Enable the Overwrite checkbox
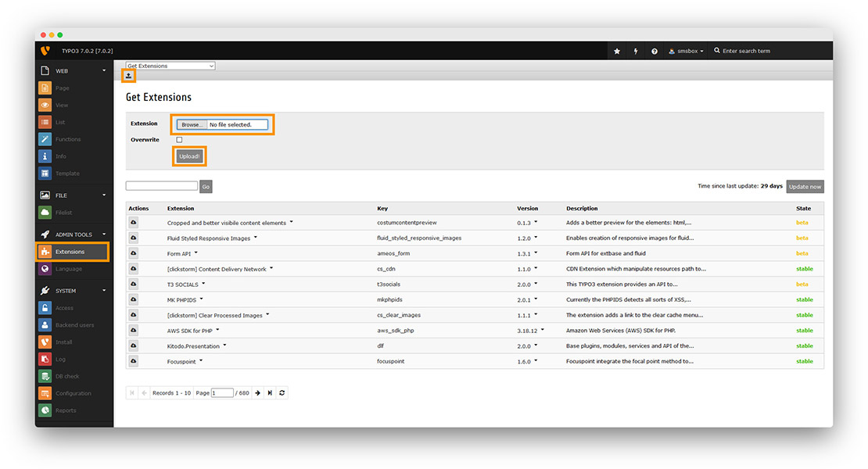Image resolution: width=868 pixels, height=469 pixels. tap(178, 139)
